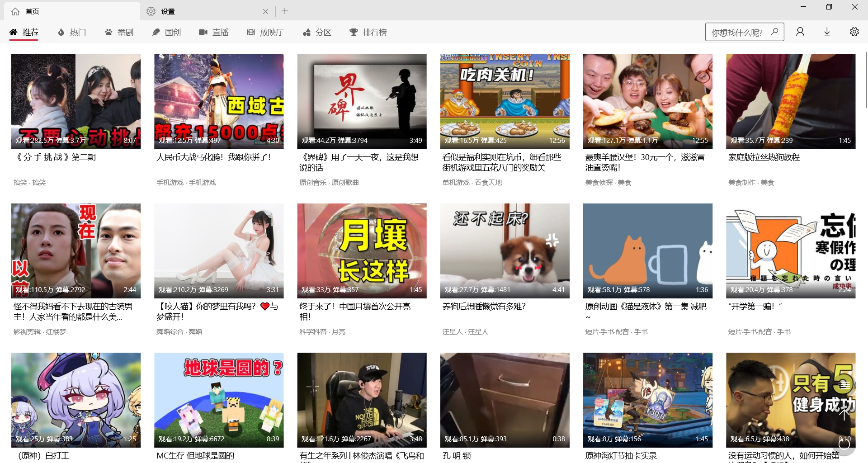Open the 排行榜 ranking page
The width and height of the screenshot is (868, 463).
pyautogui.click(x=368, y=32)
